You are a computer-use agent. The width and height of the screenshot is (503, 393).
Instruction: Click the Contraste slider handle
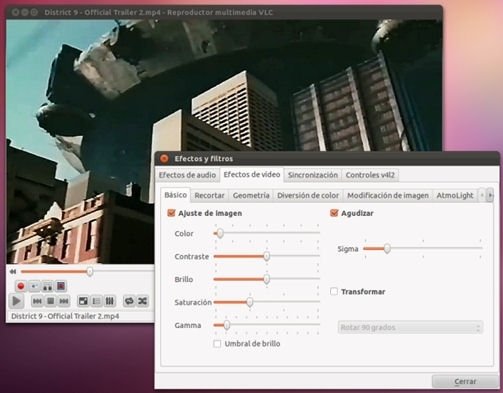(x=266, y=256)
